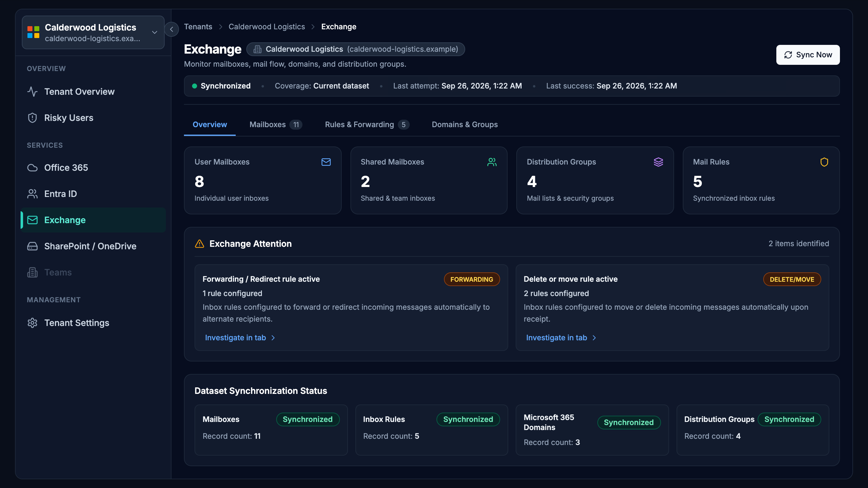The height and width of the screenshot is (488, 868).
Task: Click the Mail Rules shield icon
Action: [824, 162]
